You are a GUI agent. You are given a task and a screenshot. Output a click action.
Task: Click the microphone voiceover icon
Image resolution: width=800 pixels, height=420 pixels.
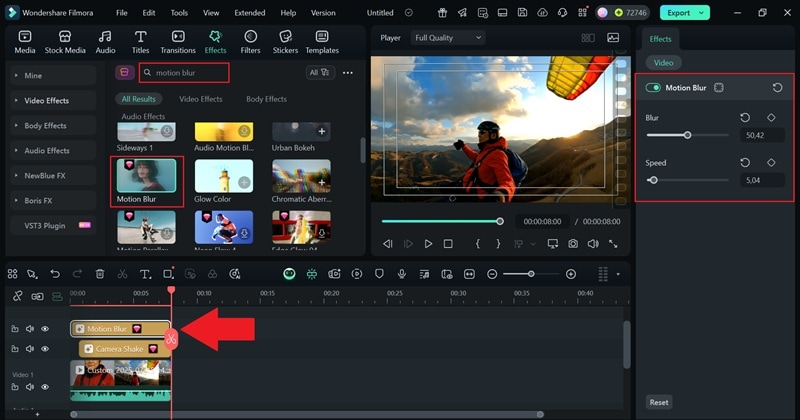pyautogui.click(x=402, y=274)
